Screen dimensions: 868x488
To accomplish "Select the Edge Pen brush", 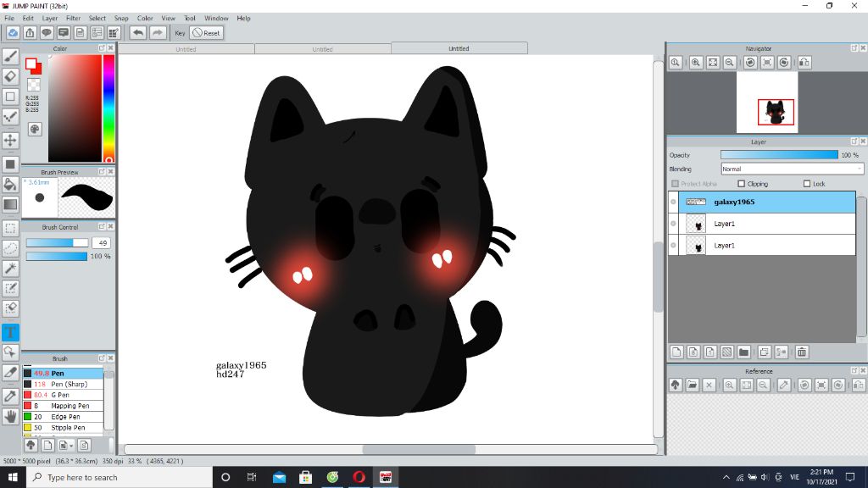I will coord(63,417).
